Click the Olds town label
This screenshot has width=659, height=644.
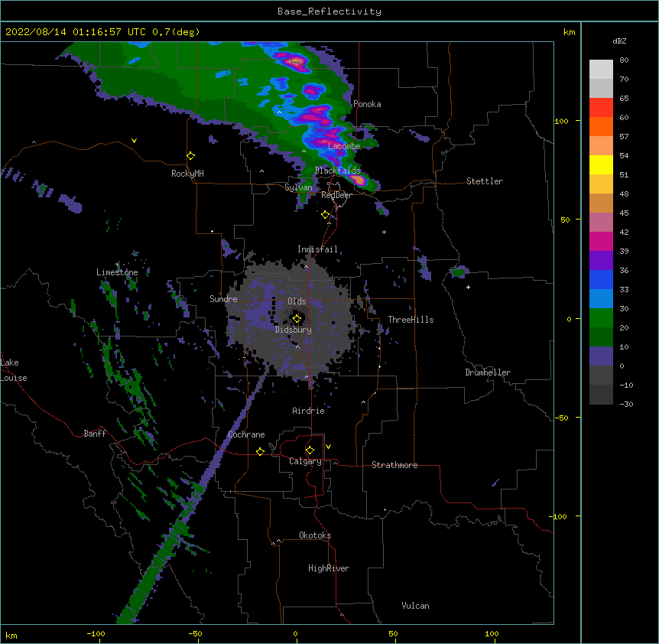[297, 301]
